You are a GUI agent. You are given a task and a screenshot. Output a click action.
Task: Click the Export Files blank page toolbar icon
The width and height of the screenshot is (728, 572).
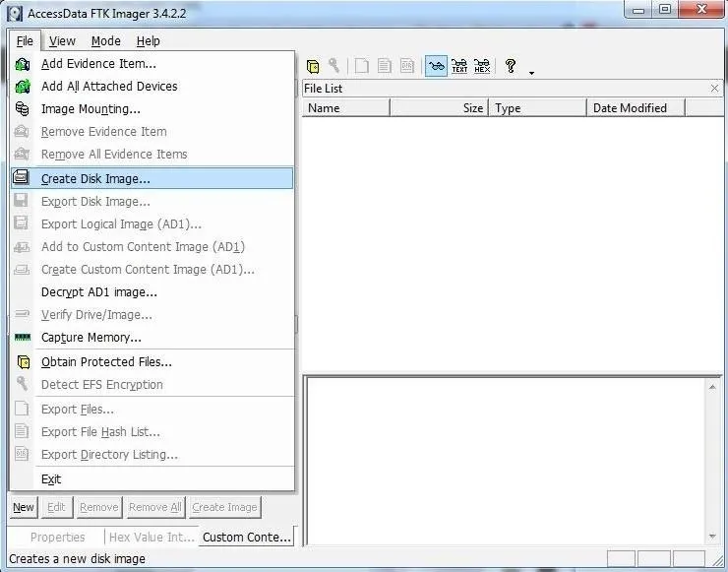tap(362, 66)
